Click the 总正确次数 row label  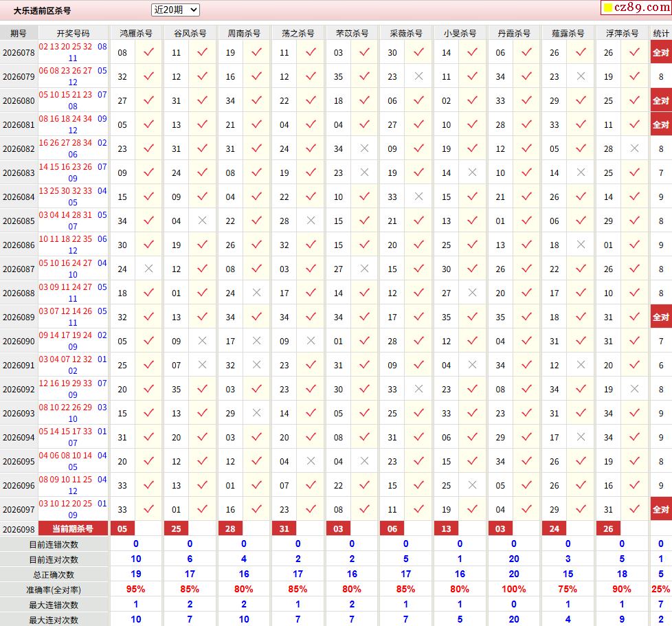54,574
